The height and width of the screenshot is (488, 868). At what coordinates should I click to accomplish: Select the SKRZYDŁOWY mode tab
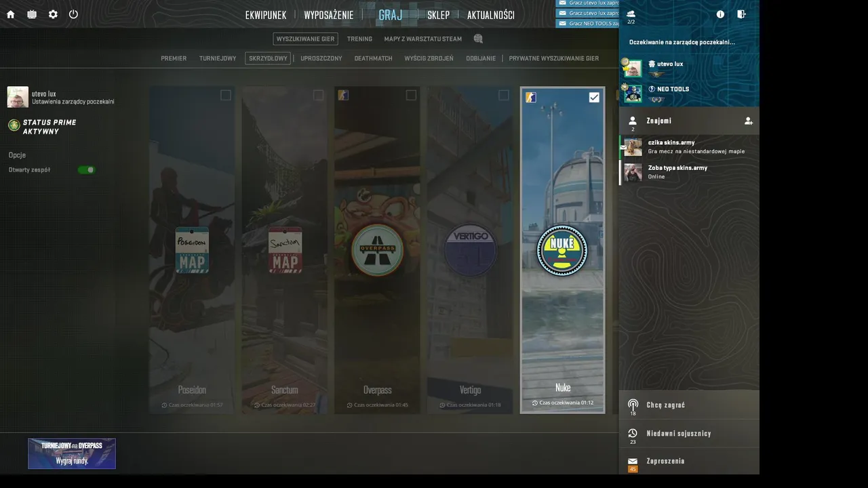pos(268,58)
